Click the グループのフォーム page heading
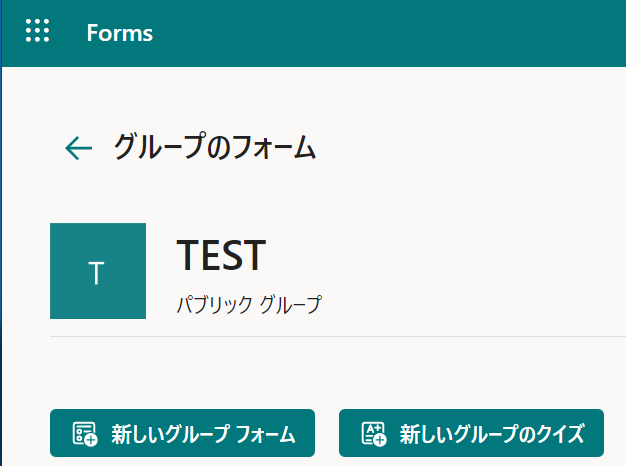 214,149
